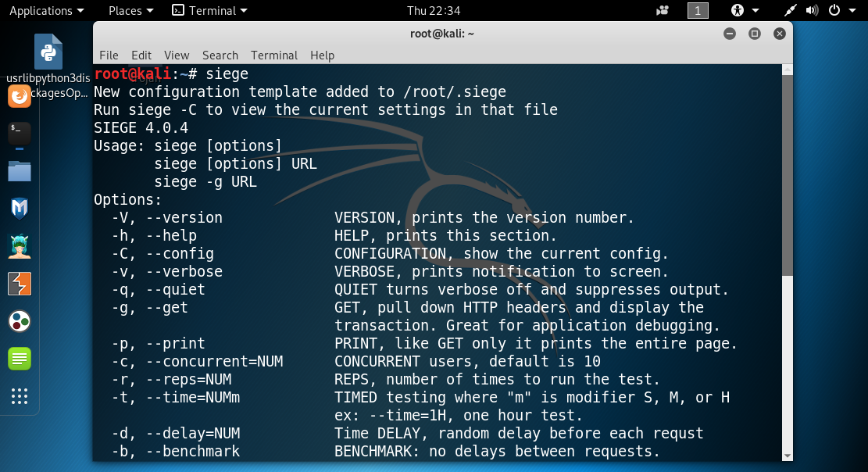Click the terminal scrollbar down arrow
Viewport: 868px width, 472px height.
pyautogui.click(x=788, y=456)
